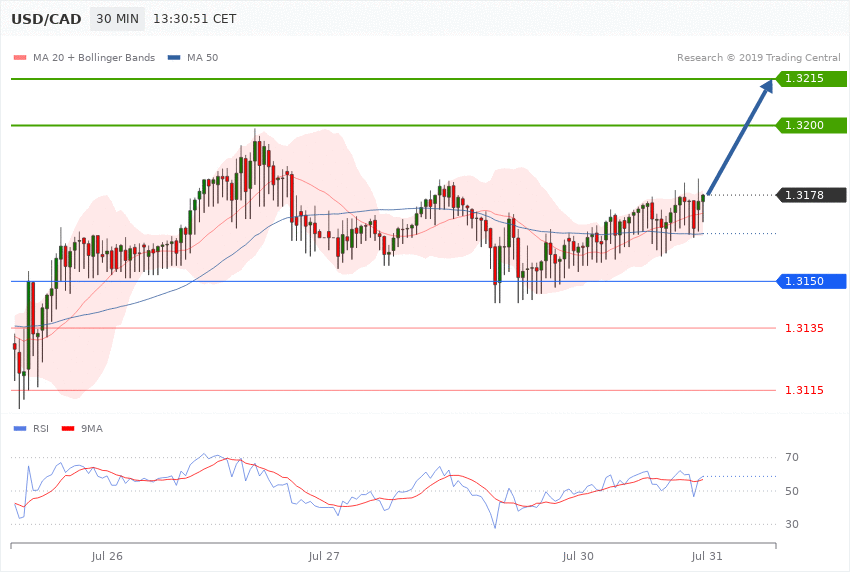
Task: Click the 1.3135 support level label
Action: coord(804,328)
